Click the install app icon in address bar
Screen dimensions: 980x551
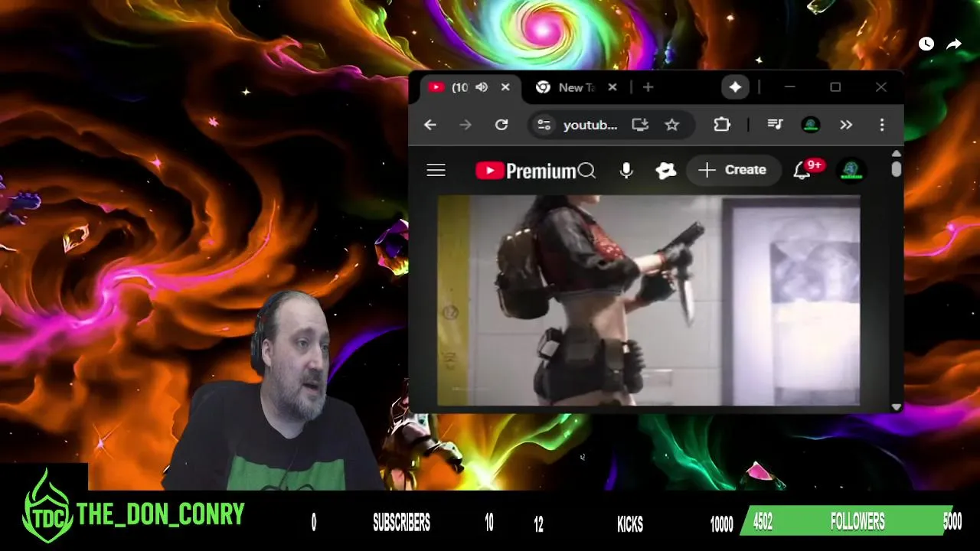tap(640, 125)
